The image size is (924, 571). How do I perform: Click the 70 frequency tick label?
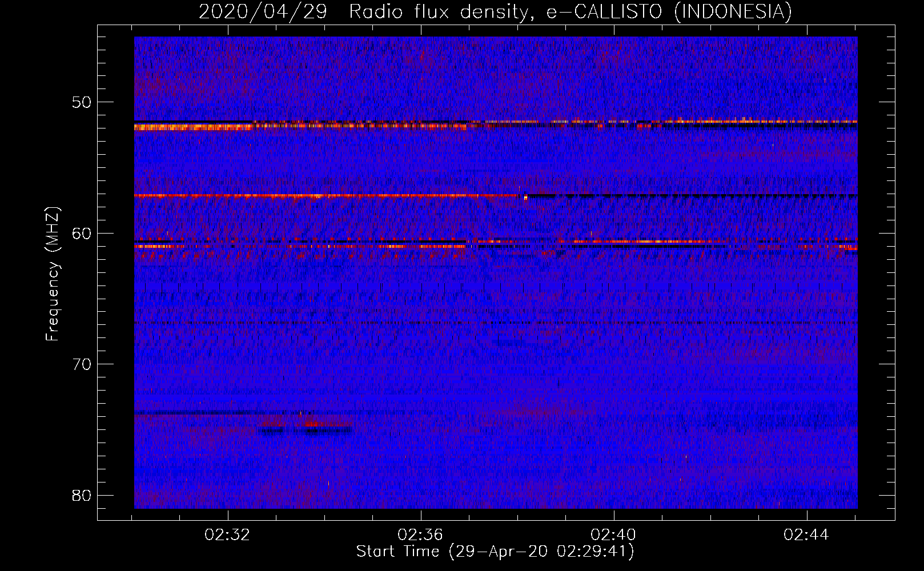point(82,364)
